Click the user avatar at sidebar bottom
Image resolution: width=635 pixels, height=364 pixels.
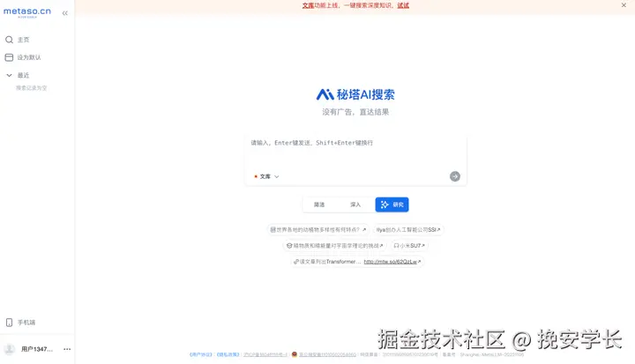(10, 349)
